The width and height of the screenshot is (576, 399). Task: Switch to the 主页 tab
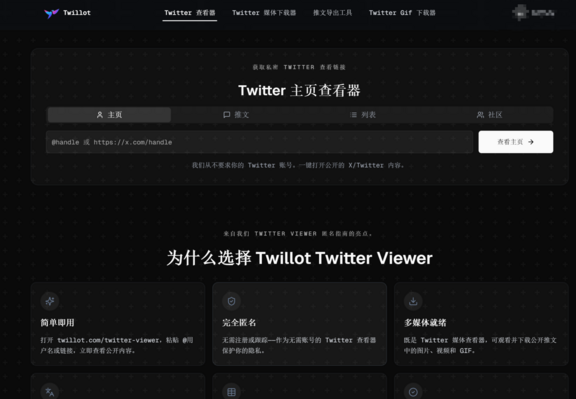[x=109, y=115]
